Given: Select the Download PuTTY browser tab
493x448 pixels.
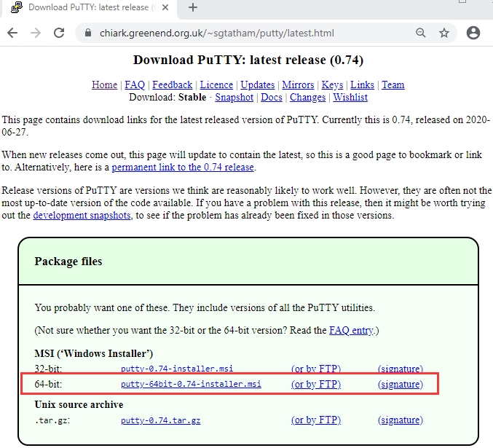Looking at the screenshot, I should coord(89,7).
